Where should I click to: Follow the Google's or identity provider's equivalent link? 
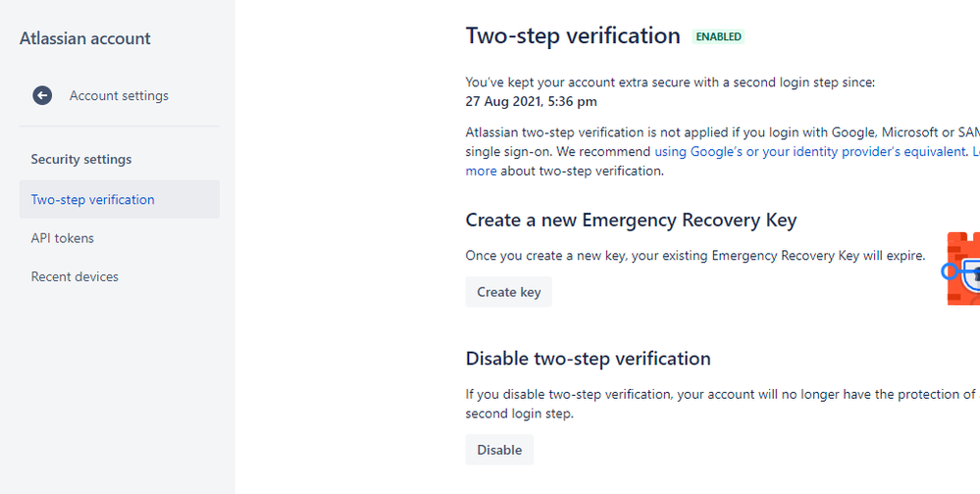point(810,151)
